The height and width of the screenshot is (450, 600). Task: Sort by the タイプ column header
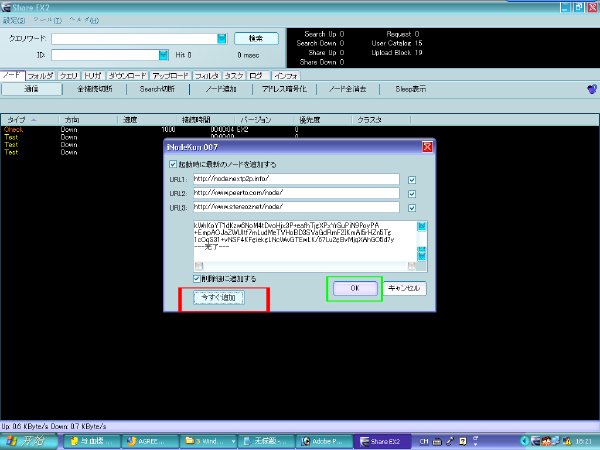(30, 120)
